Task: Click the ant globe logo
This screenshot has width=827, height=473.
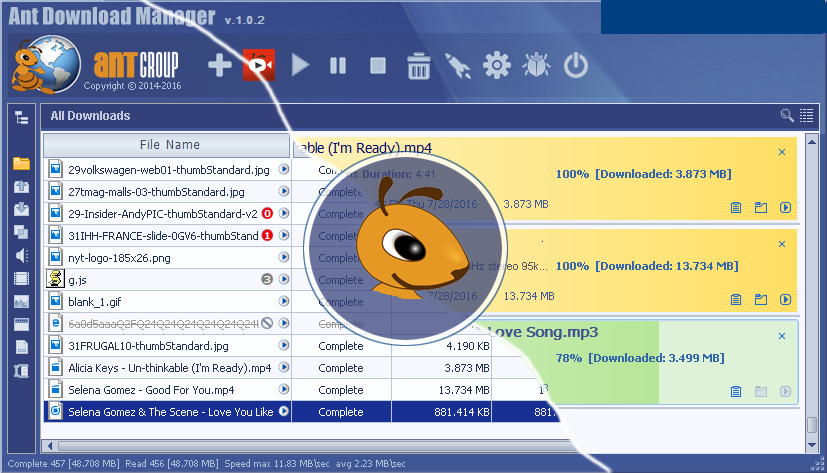Action: (x=46, y=65)
